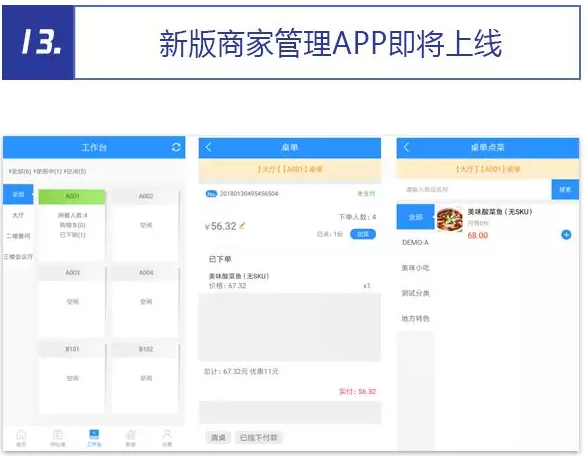Select 三楼会议厅 area in the sidebar
The height and width of the screenshot is (456, 587).
[18, 257]
